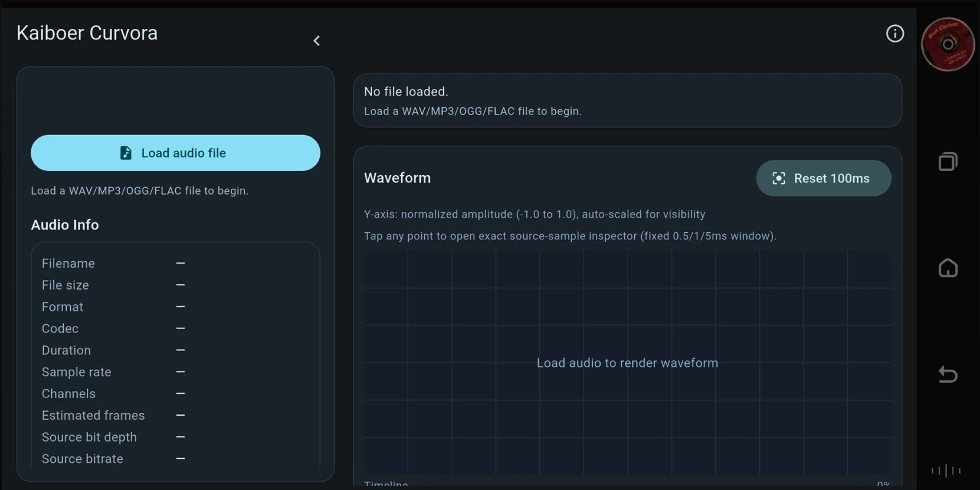Click the Kaiboer Curvora title

87,33
